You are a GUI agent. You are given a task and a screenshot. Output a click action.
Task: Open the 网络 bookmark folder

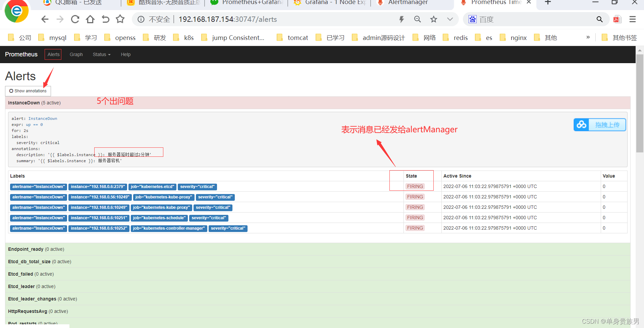tap(424, 38)
